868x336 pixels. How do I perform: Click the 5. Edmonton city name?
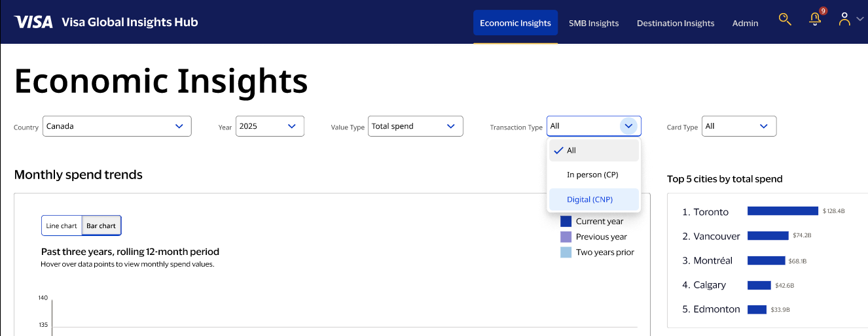(x=711, y=309)
